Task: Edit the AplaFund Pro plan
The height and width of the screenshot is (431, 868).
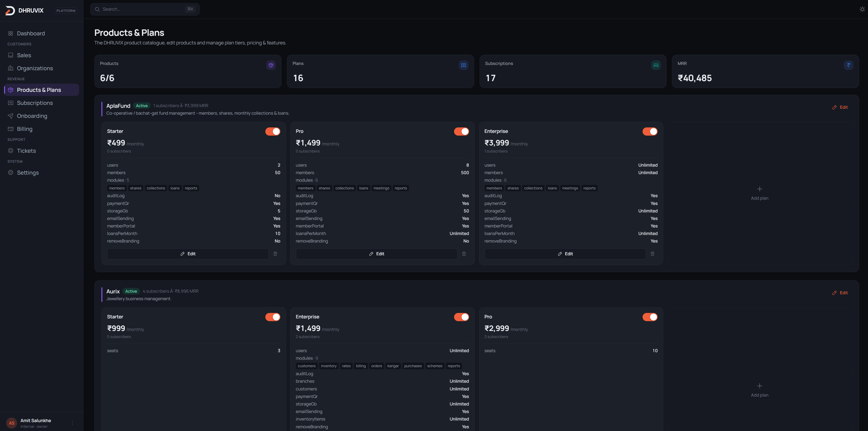Action: point(376,254)
